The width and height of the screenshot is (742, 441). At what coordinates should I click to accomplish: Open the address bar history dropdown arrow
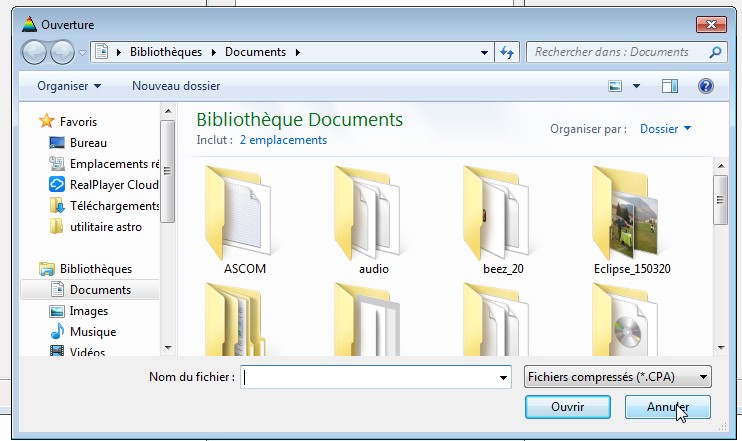[x=483, y=52]
